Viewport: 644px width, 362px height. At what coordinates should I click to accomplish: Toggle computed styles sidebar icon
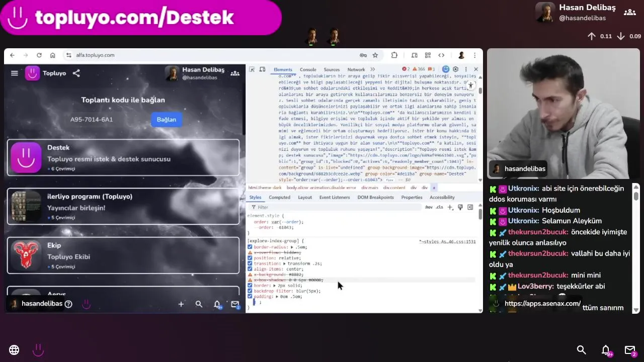(x=470, y=207)
